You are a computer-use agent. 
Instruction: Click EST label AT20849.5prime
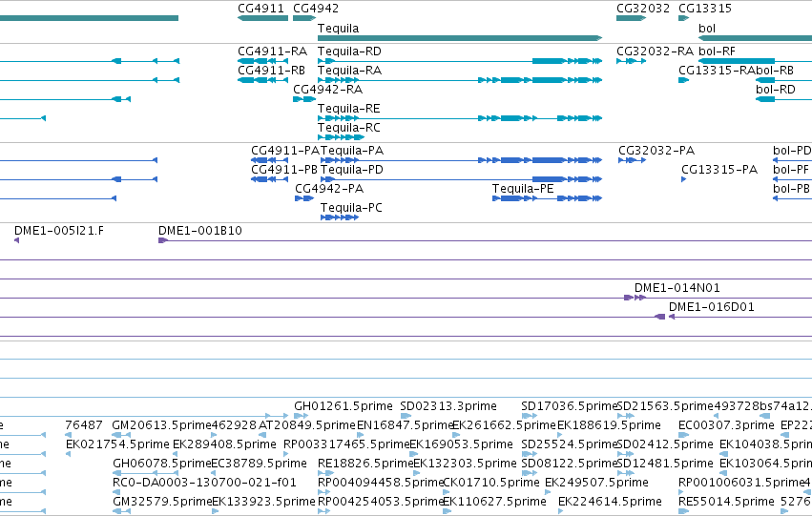[x=307, y=425]
